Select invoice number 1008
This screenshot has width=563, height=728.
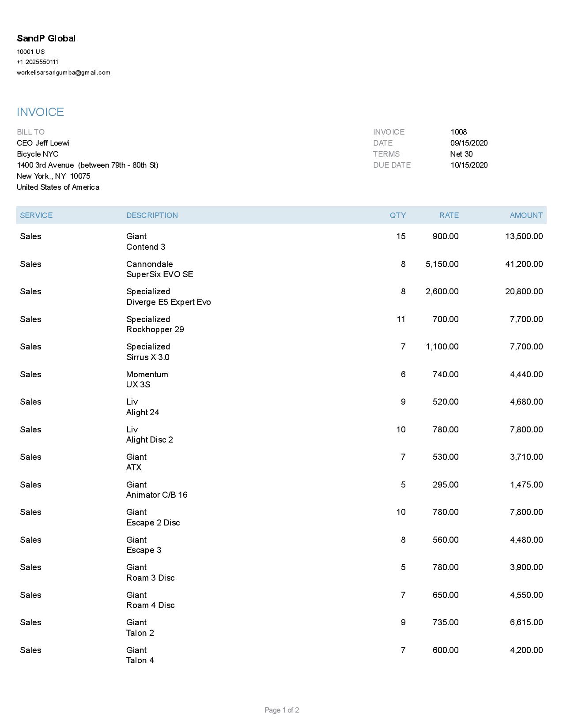pyautogui.click(x=458, y=132)
